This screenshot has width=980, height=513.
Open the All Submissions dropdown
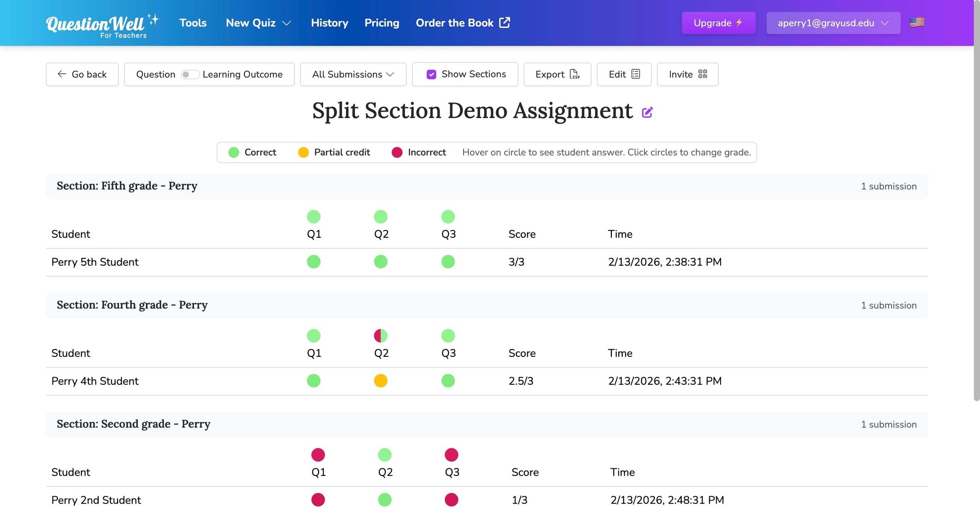point(353,74)
